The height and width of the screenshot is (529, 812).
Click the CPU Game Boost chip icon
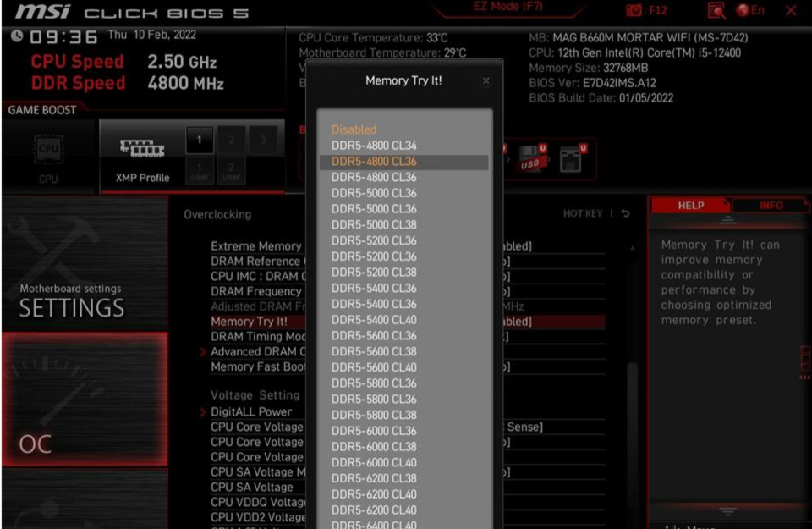[x=48, y=150]
